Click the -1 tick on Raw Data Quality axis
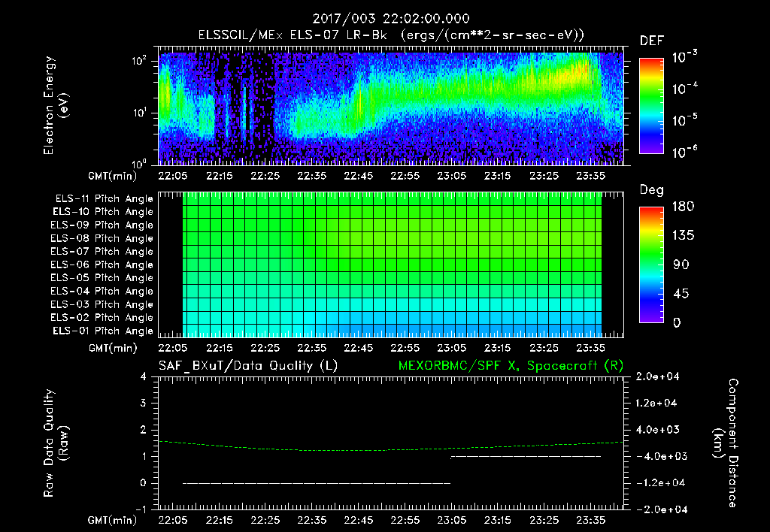This screenshot has height=532, width=770. [141, 510]
